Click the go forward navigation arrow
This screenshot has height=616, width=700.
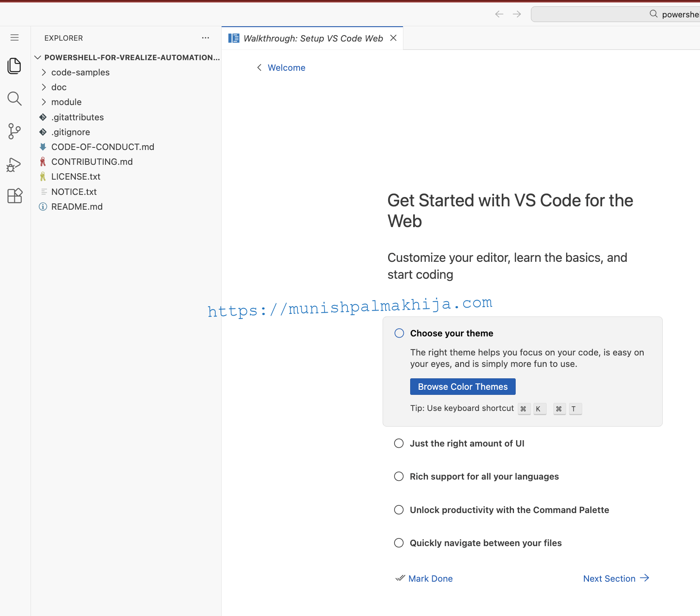(517, 14)
